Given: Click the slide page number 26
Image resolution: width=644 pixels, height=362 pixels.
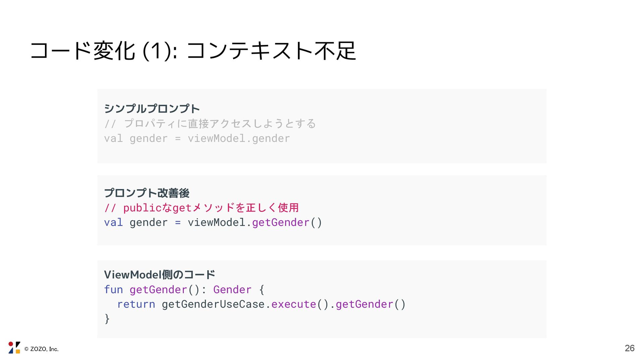Looking at the screenshot, I should (x=629, y=348).
